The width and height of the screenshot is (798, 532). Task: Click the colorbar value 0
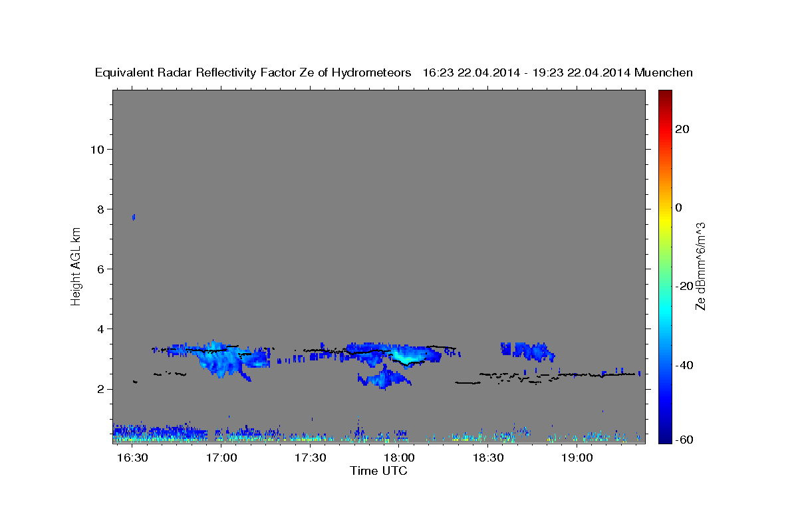click(679, 207)
